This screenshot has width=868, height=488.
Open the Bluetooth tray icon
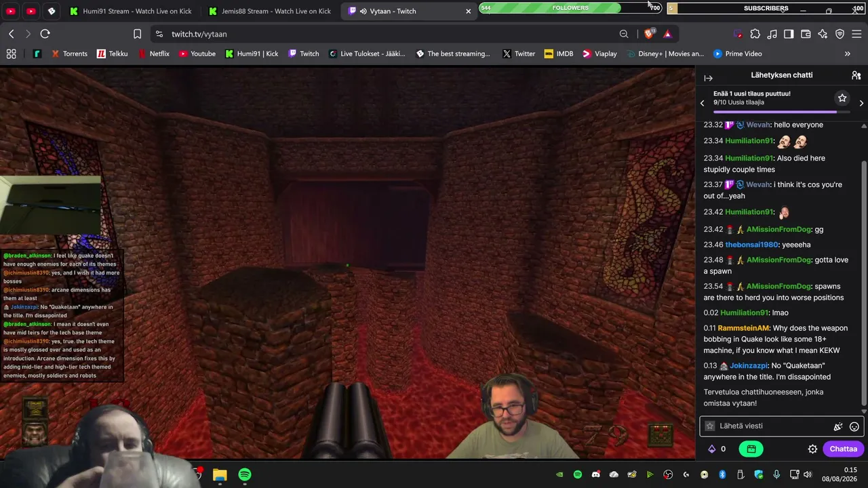(722, 474)
